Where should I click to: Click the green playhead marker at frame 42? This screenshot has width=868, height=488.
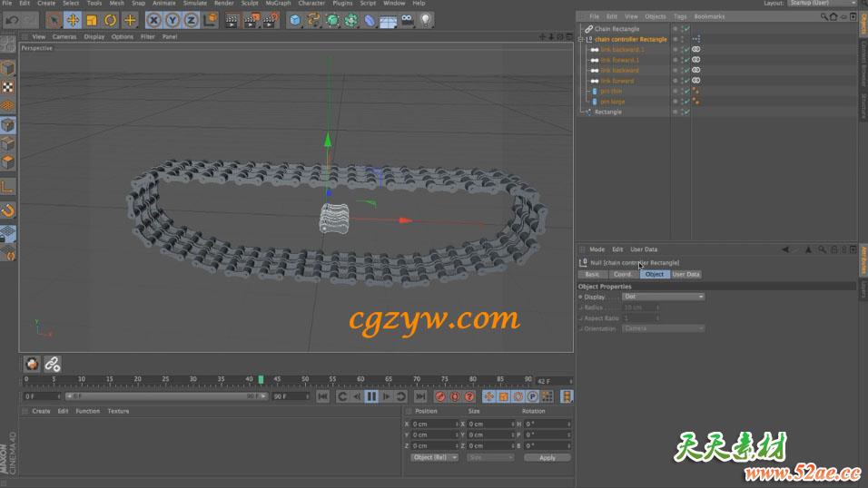click(x=261, y=379)
